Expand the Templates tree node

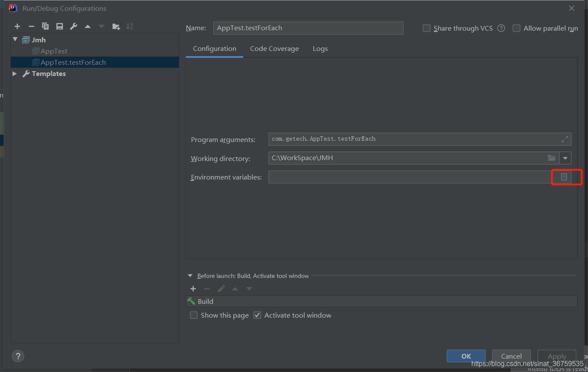(15, 73)
